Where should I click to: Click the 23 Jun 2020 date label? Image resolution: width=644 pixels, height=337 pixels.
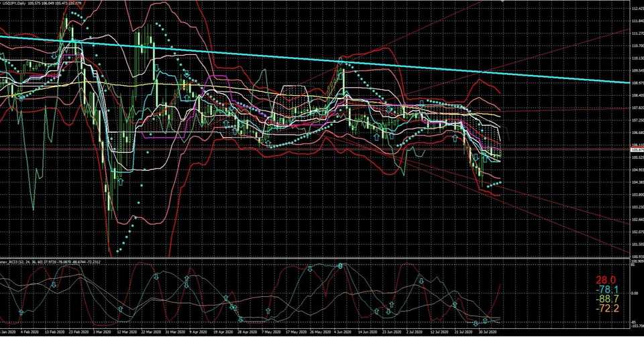point(393,331)
